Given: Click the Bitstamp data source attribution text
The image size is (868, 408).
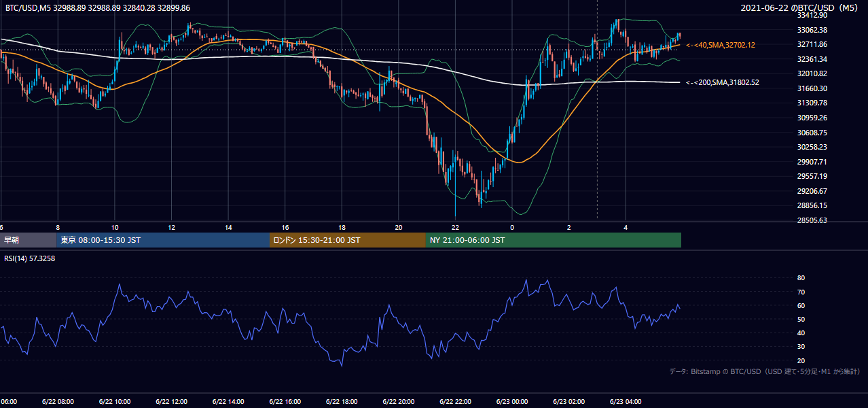Looking at the screenshot, I should pos(765,371).
